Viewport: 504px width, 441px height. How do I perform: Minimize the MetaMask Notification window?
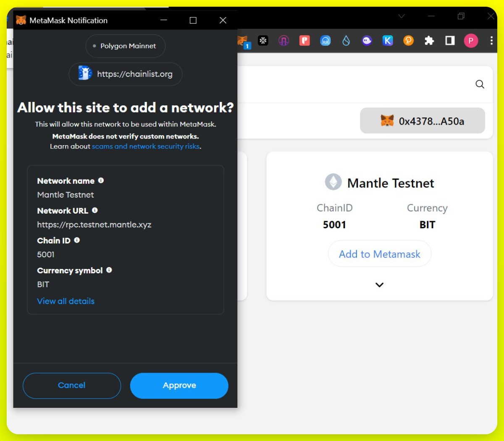[164, 20]
